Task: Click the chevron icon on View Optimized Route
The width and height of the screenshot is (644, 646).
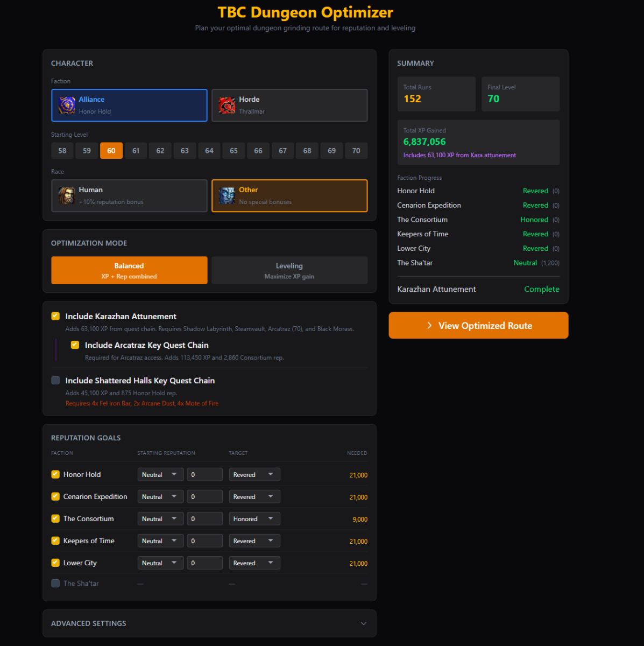Action: 429,325
